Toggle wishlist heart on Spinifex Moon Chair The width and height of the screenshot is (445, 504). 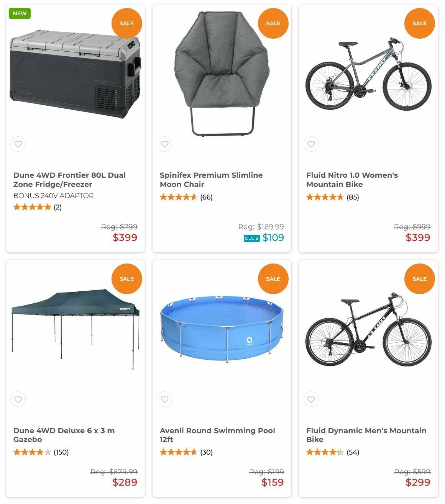coord(164,144)
